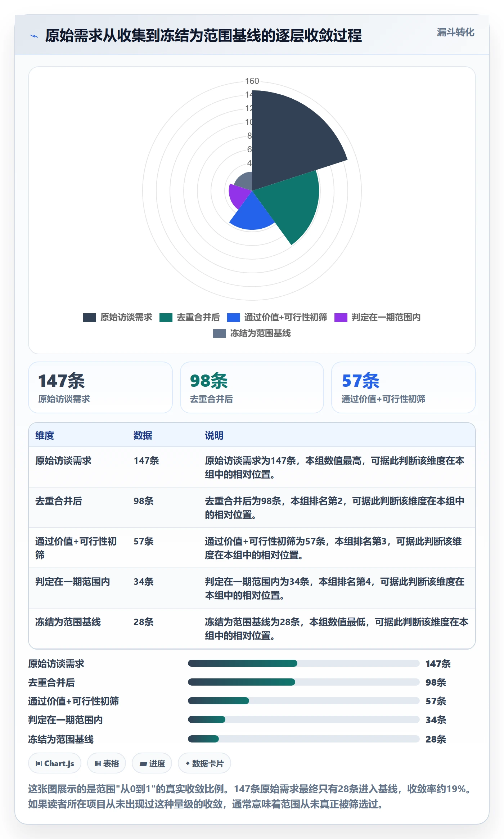504x839 pixels.
Task: Toggle the 判定在一期范围内 legend item
Action: pos(377,317)
